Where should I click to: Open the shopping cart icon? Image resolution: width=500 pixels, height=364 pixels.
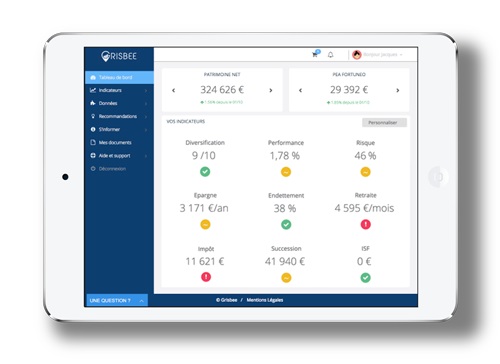[315, 54]
